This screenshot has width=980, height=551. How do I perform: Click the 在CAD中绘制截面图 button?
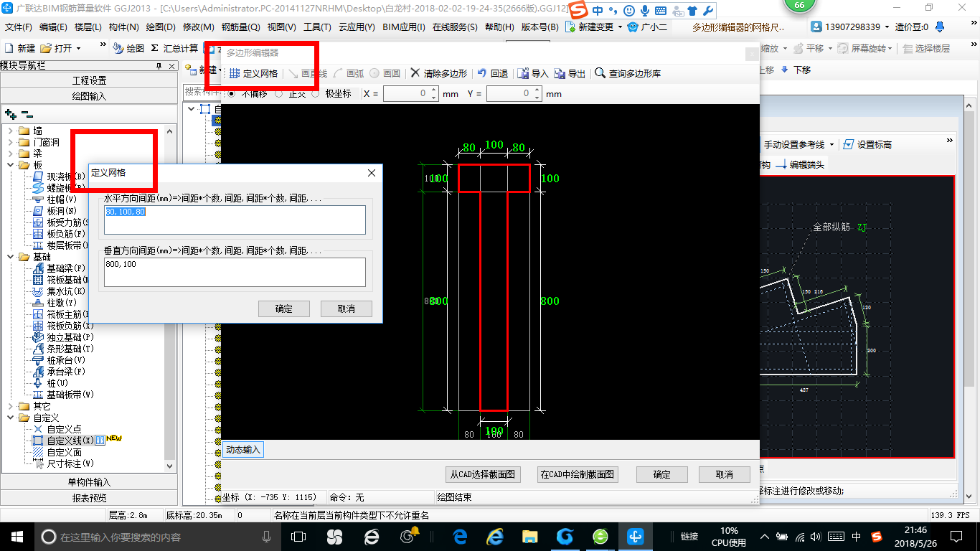(x=578, y=474)
